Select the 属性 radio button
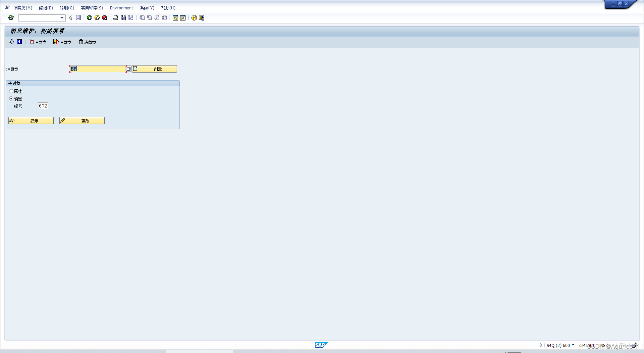Image resolution: width=644 pixels, height=353 pixels. pos(11,91)
